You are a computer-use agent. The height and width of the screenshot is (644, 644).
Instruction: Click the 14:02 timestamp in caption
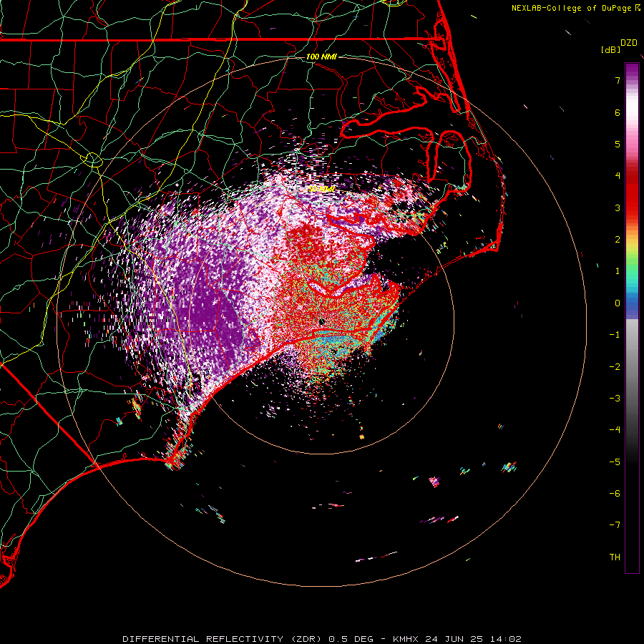pos(505,639)
